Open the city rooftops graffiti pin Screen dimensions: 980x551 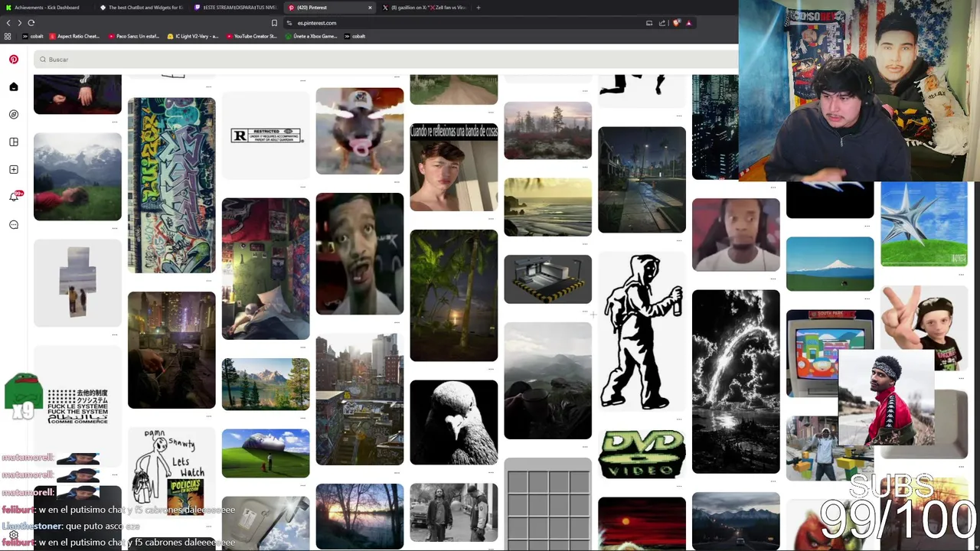tap(360, 399)
